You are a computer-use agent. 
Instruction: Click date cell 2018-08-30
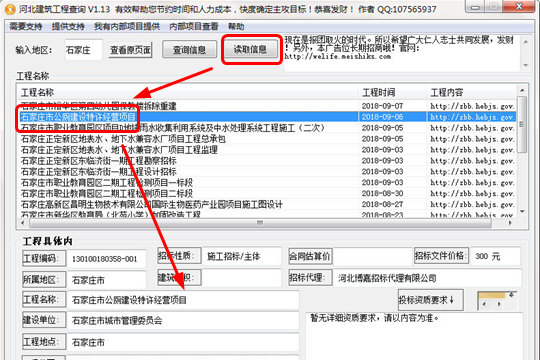click(x=382, y=194)
